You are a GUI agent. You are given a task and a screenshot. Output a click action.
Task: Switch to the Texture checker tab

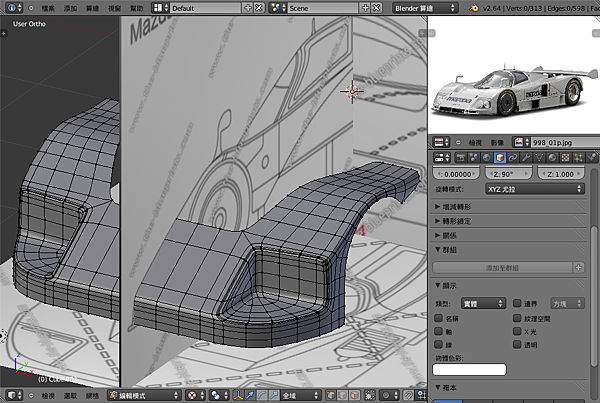tap(565, 157)
